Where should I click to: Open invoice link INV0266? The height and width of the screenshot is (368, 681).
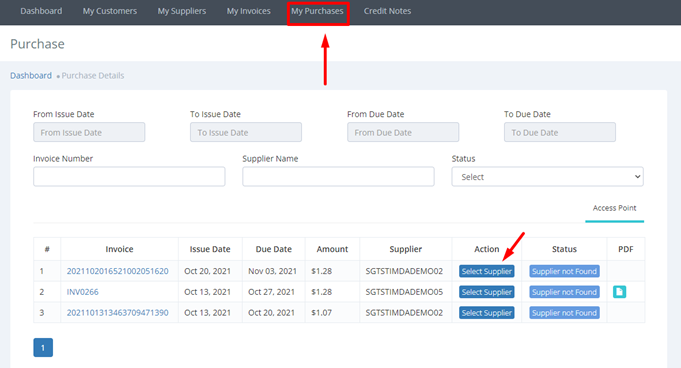[x=83, y=292]
